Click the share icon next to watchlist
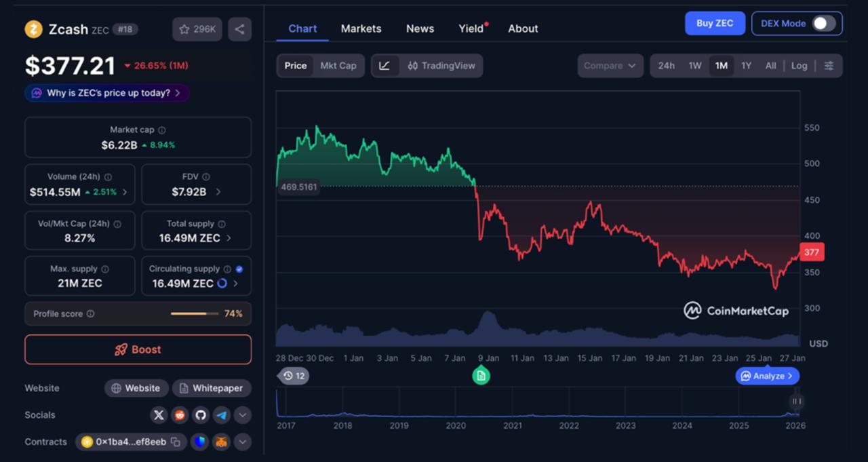 [239, 29]
